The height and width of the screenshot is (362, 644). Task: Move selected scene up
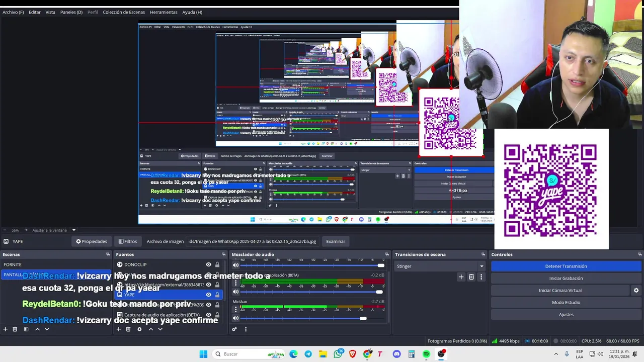(37, 329)
